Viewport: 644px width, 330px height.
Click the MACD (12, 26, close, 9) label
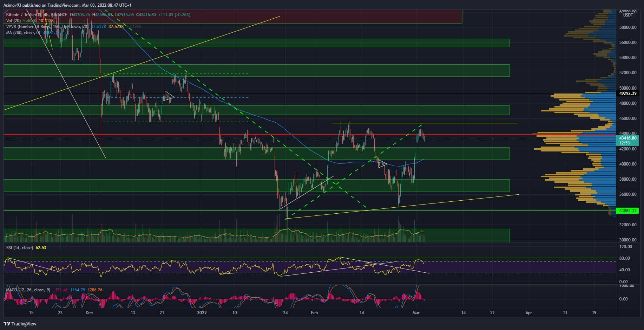25,290
